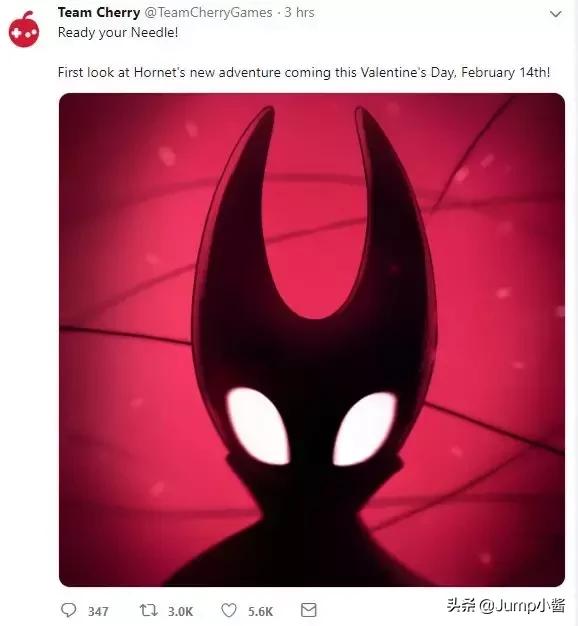Image resolution: width=578 pixels, height=626 pixels.
Task: Open the Team Cherry cherry avatar
Action: click(x=24, y=29)
